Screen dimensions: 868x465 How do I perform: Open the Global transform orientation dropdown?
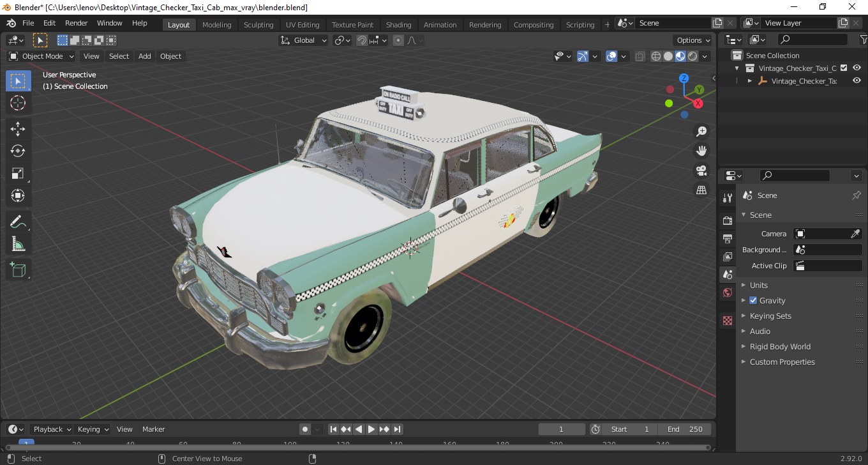pos(304,40)
